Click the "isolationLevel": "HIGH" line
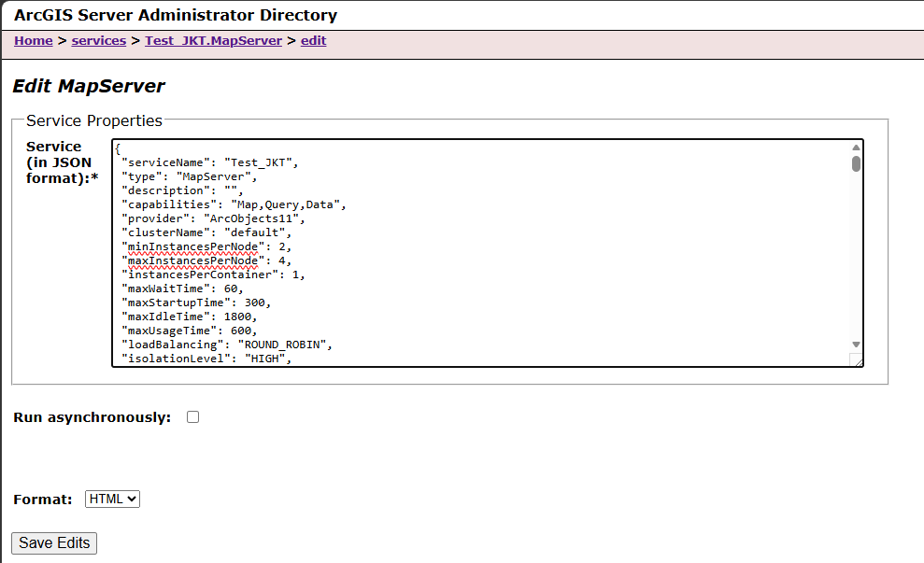Screen dimensions: 924x563 click(x=206, y=359)
